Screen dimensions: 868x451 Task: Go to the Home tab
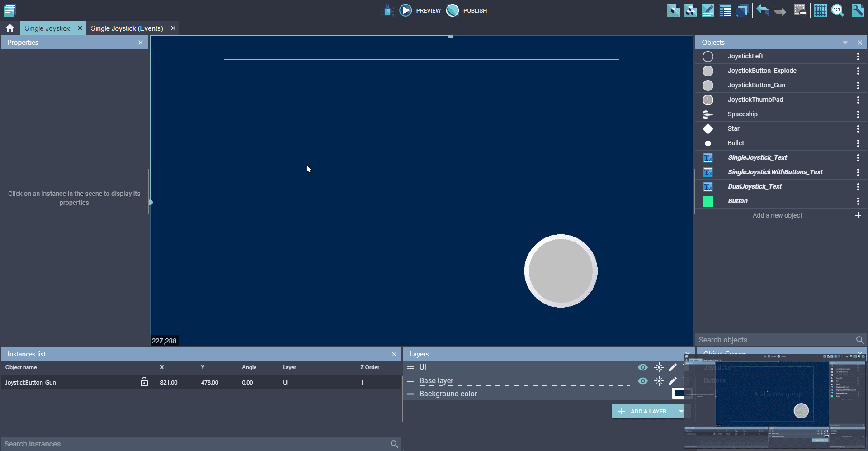(10, 28)
